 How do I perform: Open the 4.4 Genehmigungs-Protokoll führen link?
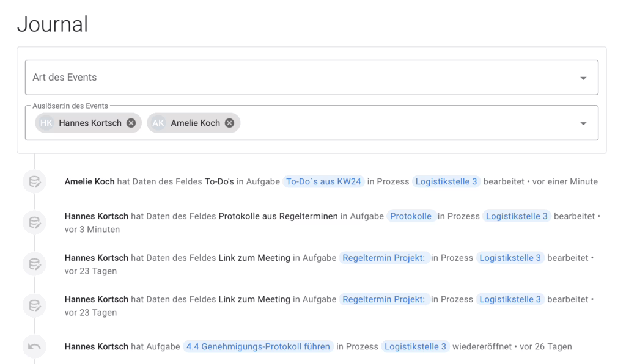pos(258,347)
